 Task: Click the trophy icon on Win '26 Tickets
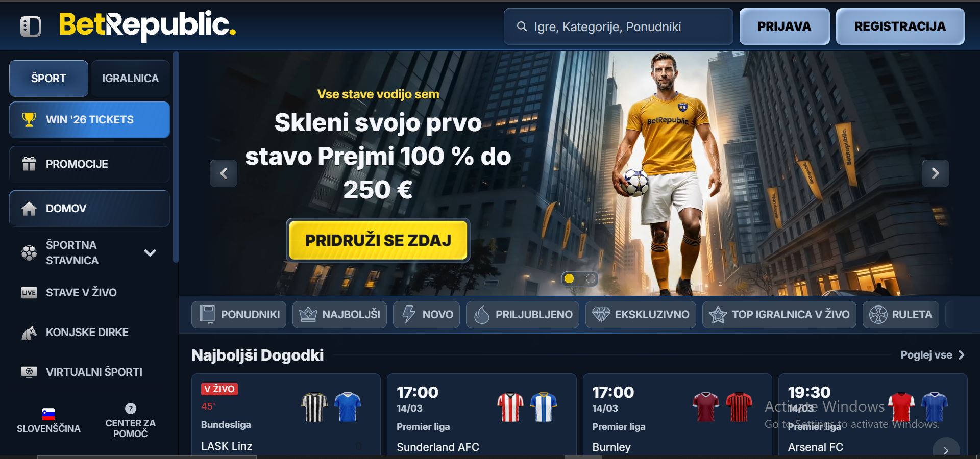pos(29,119)
